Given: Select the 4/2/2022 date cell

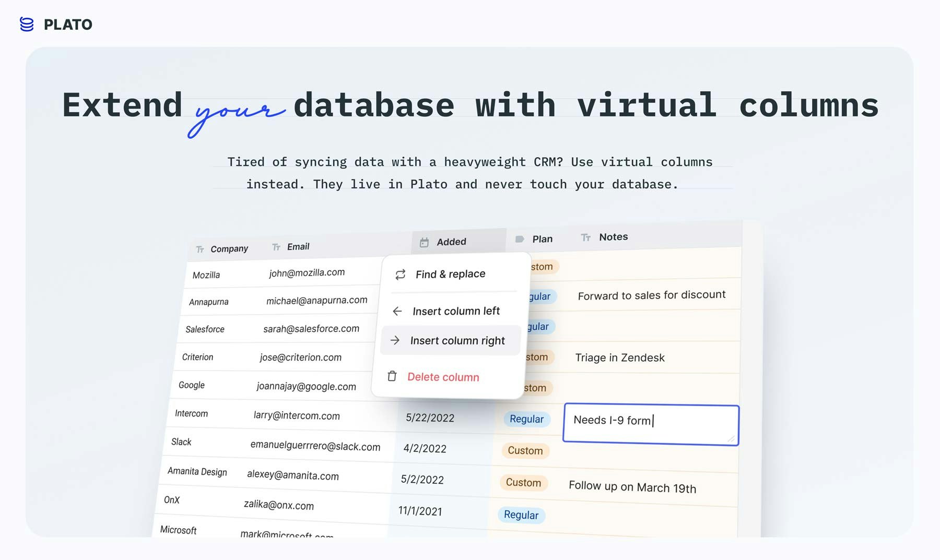Looking at the screenshot, I should (425, 448).
